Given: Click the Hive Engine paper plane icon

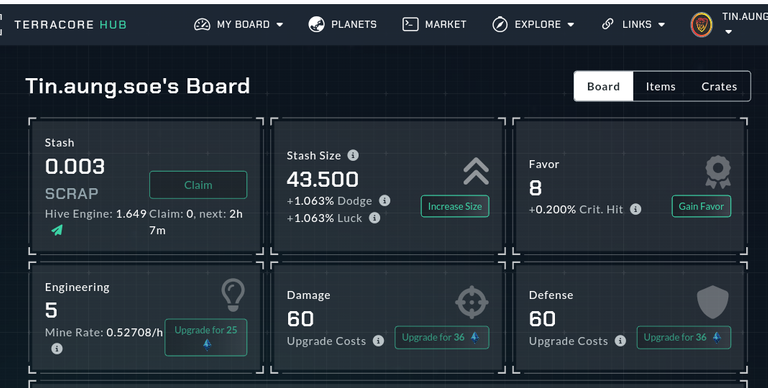Looking at the screenshot, I should (57, 230).
